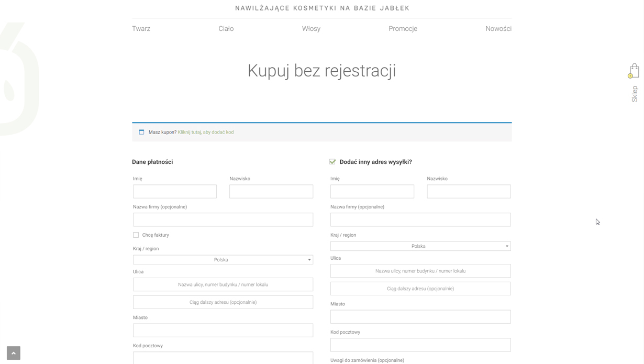Click billing street address 'Ulica' field
Image resolution: width=644 pixels, height=364 pixels.
coord(223,285)
